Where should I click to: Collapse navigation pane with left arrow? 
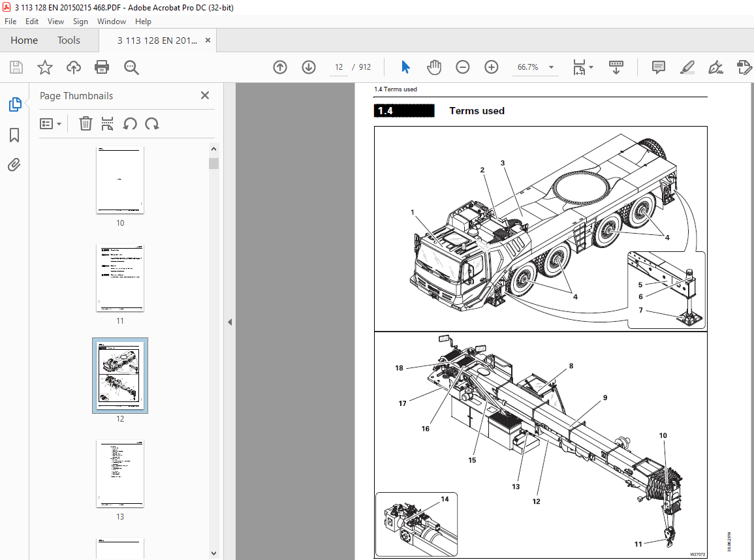(x=230, y=322)
